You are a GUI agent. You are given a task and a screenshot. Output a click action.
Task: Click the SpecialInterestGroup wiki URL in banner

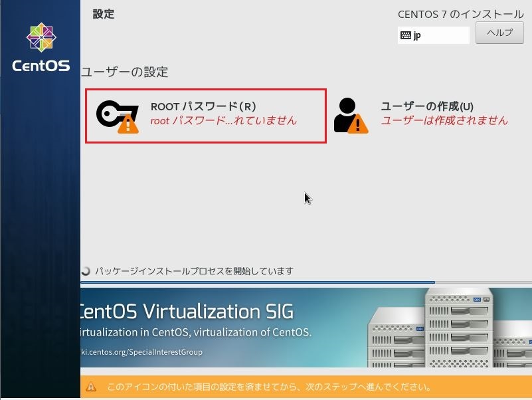[142, 351]
